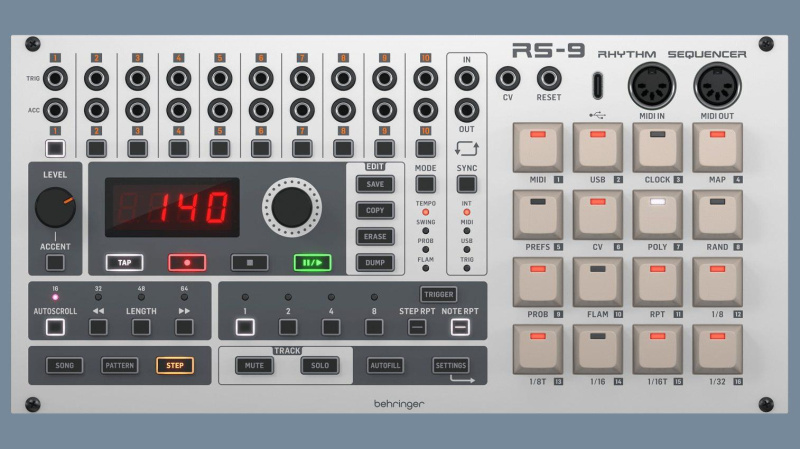
Task: Select the STEP mode button
Action: [x=174, y=365]
